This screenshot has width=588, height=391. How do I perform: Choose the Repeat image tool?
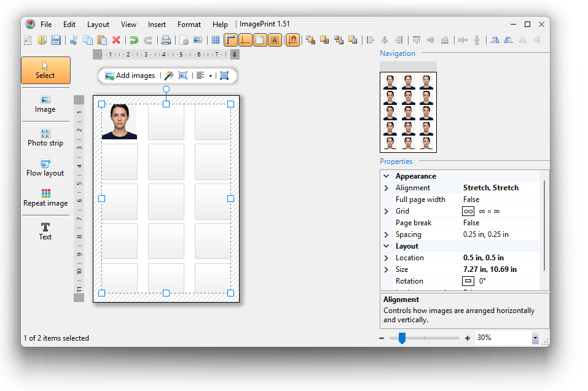pos(45,197)
